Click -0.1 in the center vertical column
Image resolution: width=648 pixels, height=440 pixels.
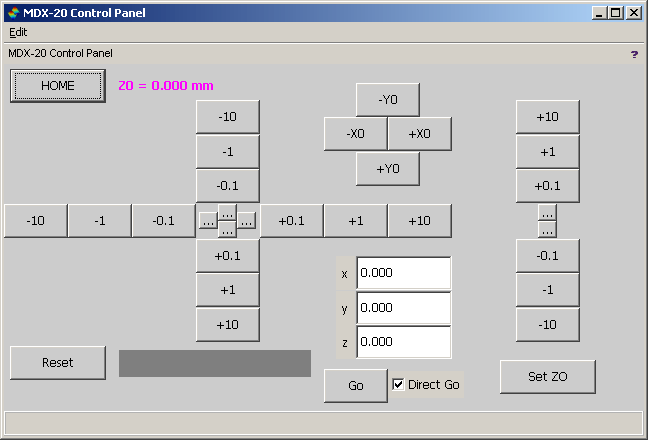point(228,186)
